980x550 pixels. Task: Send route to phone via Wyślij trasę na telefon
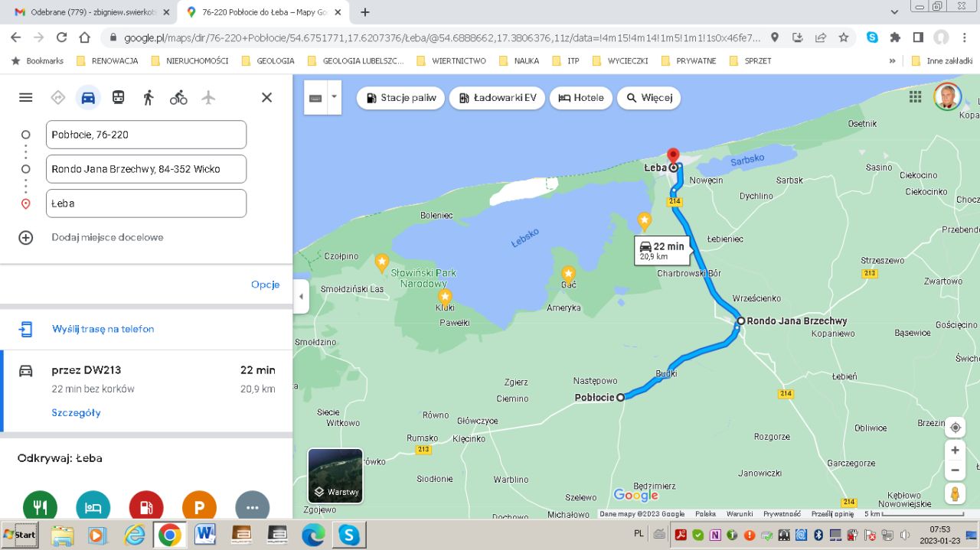click(103, 329)
